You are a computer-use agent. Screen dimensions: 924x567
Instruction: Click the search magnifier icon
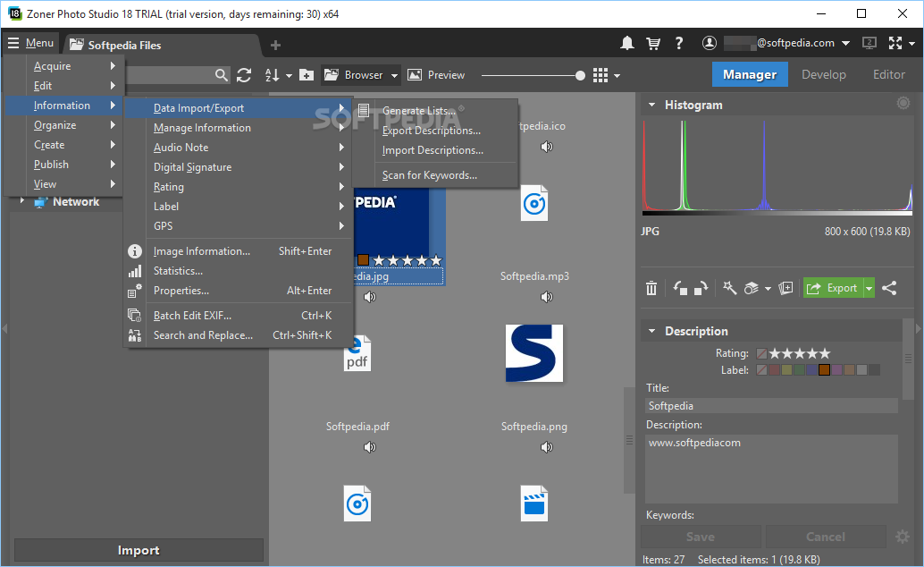click(221, 75)
